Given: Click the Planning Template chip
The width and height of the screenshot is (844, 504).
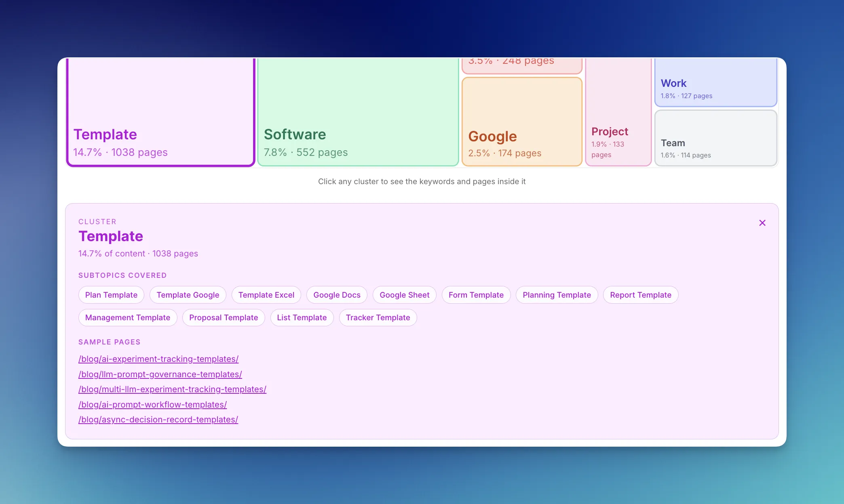Looking at the screenshot, I should pyautogui.click(x=557, y=295).
